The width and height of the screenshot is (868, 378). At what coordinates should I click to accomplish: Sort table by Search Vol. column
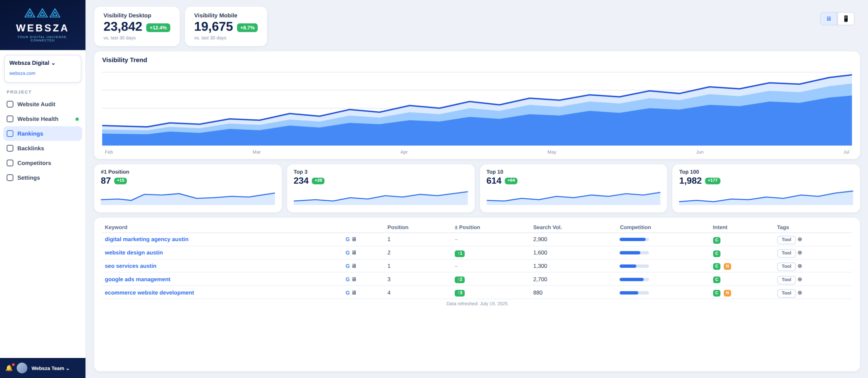coord(547,227)
